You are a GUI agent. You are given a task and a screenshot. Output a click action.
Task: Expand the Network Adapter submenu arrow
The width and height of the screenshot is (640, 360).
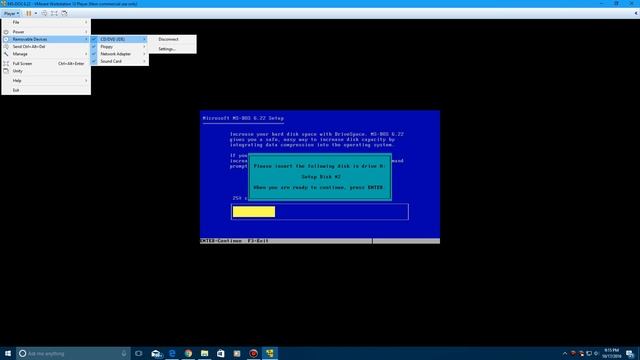144,54
